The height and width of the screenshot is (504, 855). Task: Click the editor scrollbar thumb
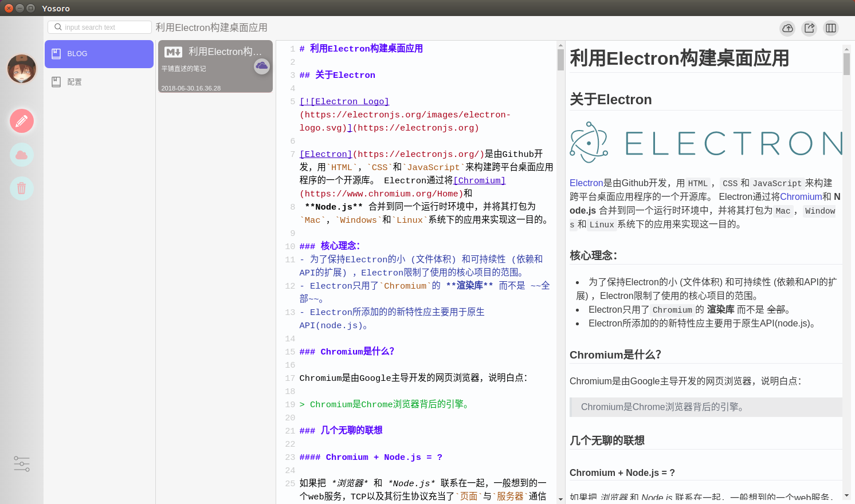[x=560, y=60]
